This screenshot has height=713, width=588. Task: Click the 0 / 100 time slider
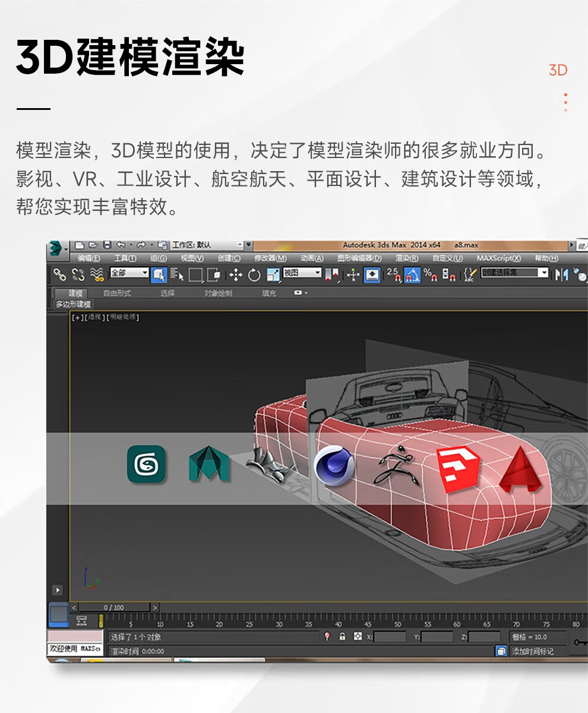[114, 608]
